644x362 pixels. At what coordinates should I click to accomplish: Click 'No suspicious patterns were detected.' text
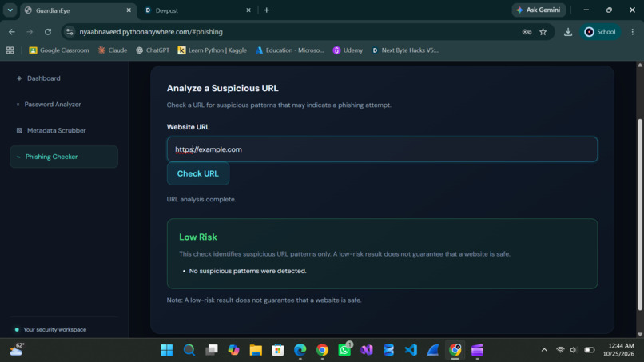[x=248, y=271]
